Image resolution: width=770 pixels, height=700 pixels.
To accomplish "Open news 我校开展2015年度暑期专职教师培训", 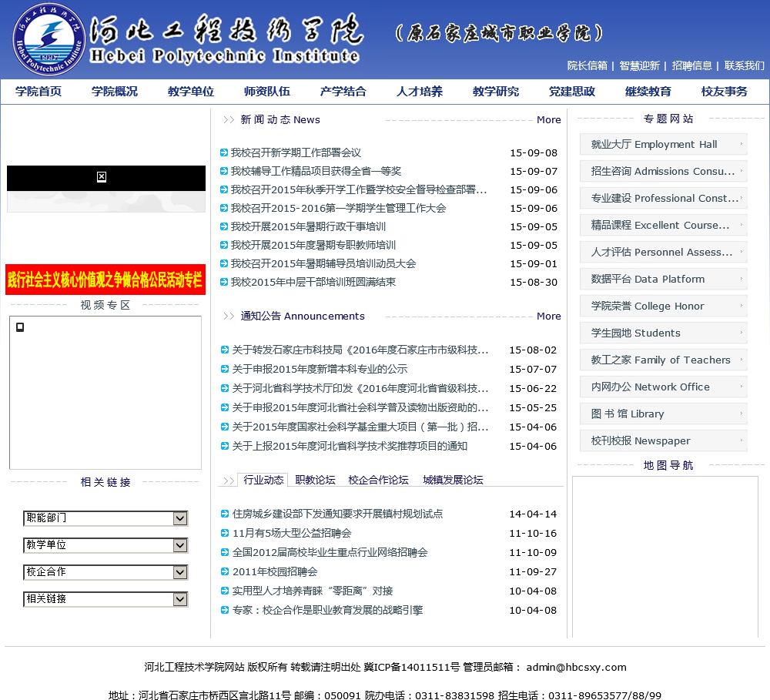I will tap(313, 245).
